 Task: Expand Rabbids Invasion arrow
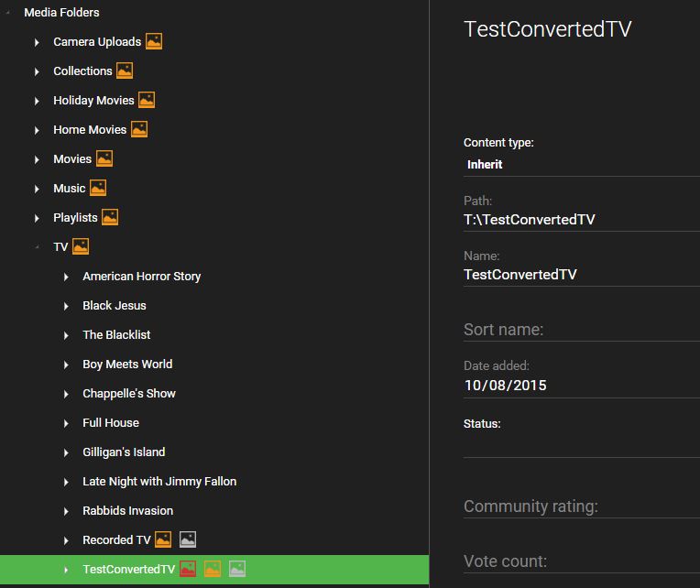(66, 511)
